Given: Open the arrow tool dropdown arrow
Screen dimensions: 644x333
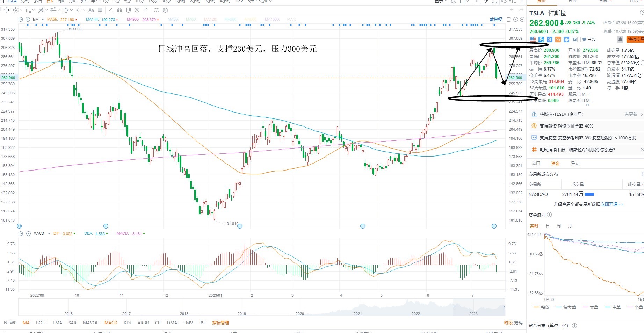Looking at the screenshot, I should coord(84,10).
